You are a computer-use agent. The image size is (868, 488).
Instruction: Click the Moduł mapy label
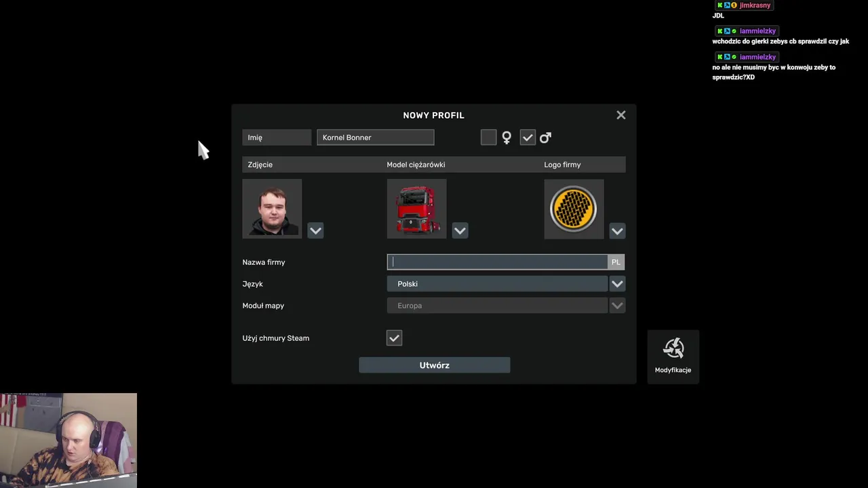263,306
